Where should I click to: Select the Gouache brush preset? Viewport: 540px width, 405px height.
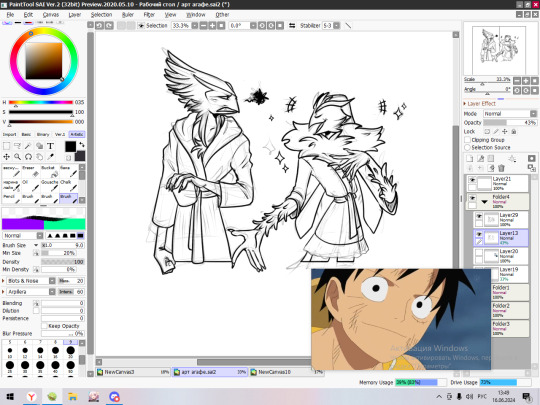tap(50, 186)
